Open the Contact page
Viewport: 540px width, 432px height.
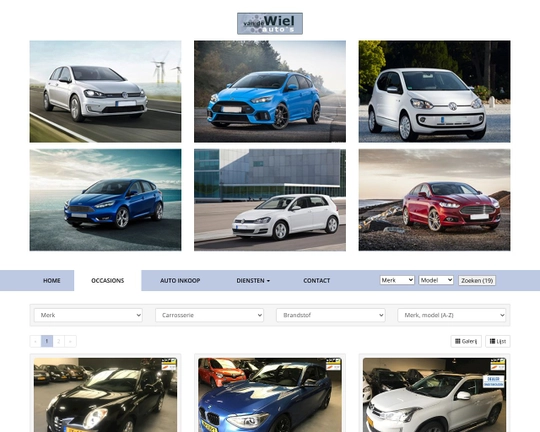316,280
